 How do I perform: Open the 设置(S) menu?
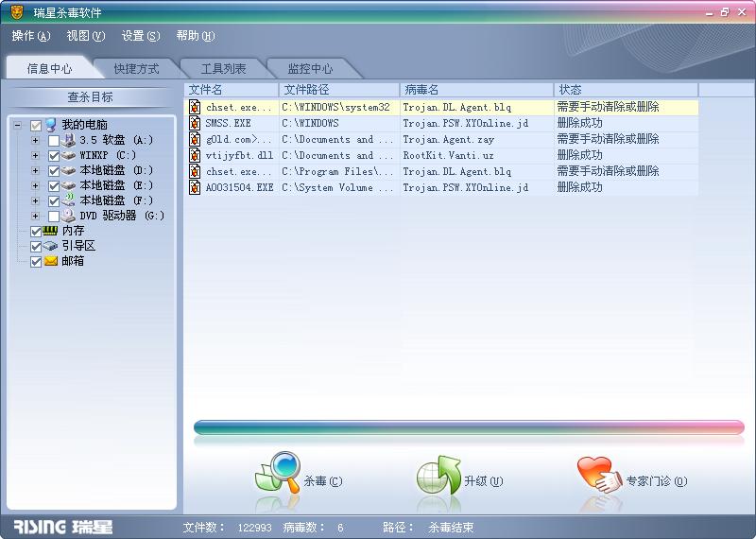point(141,36)
